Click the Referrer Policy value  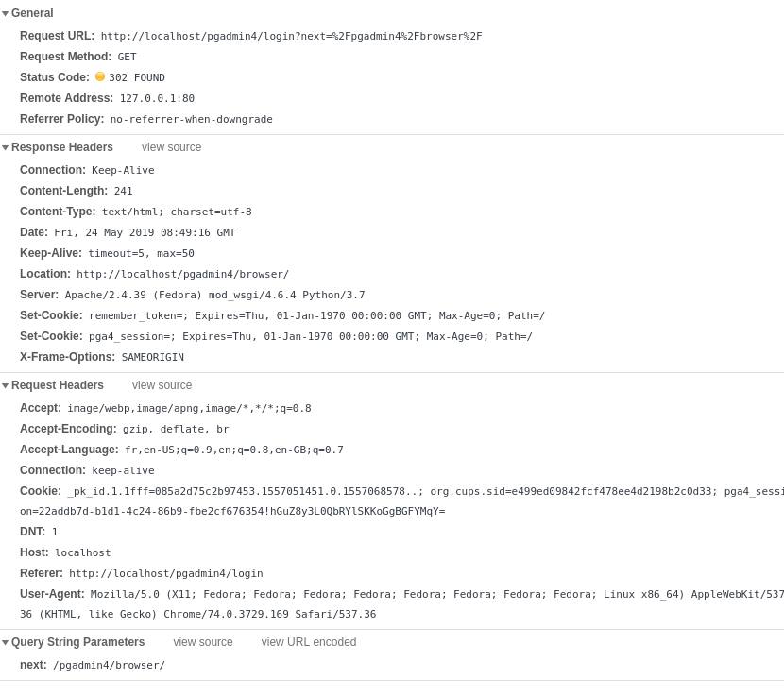pyautogui.click(x=192, y=120)
